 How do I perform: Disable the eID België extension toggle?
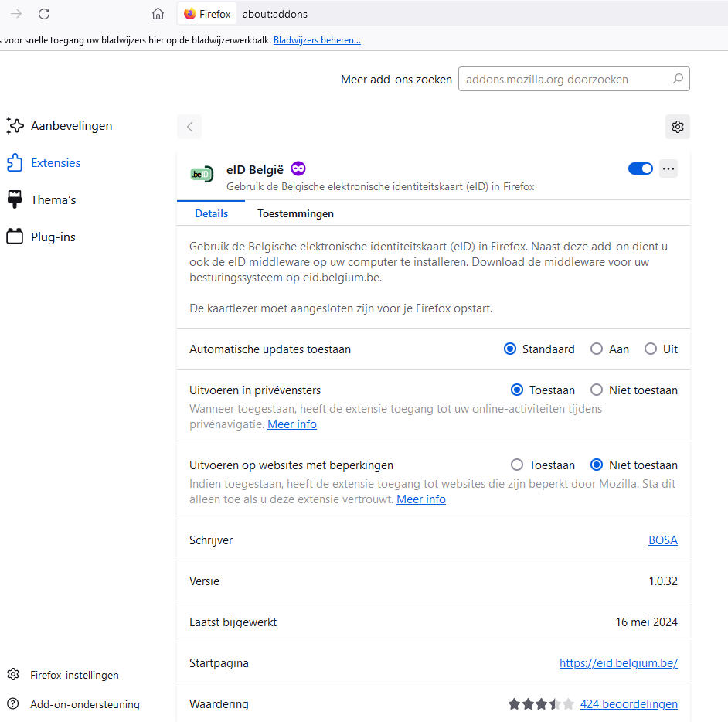[640, 169]
